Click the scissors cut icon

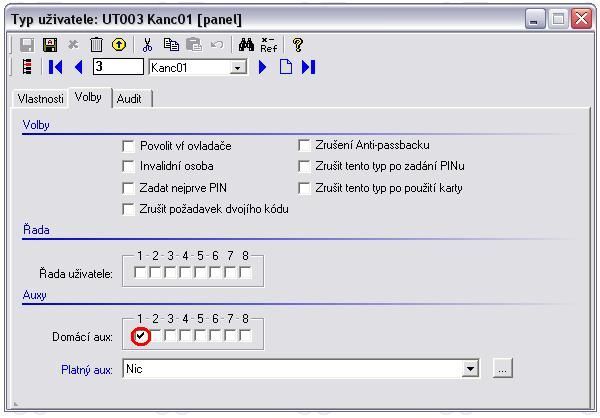[148, 45]
